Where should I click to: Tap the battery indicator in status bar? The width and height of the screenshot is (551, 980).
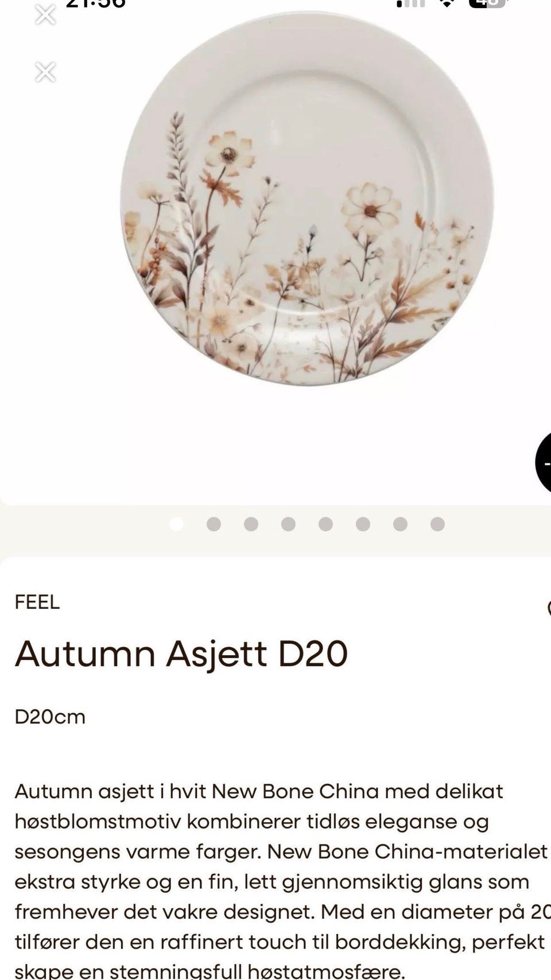[x=488, y=3]
